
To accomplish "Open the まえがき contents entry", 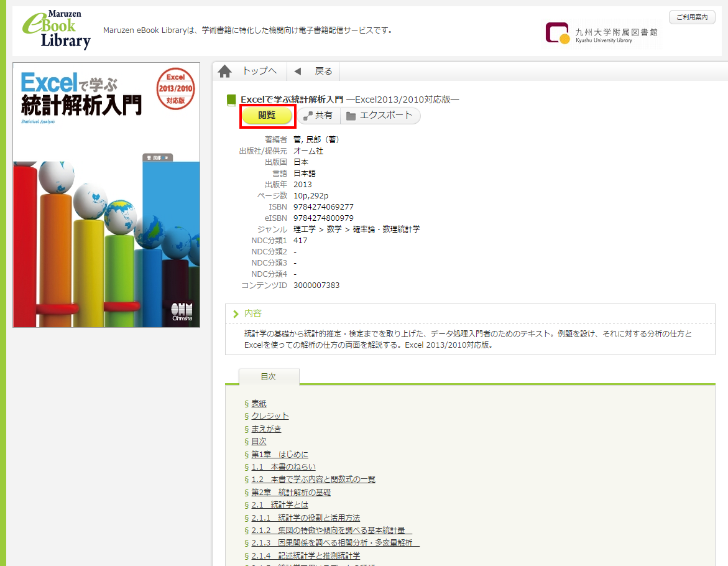I will (266, 429).
